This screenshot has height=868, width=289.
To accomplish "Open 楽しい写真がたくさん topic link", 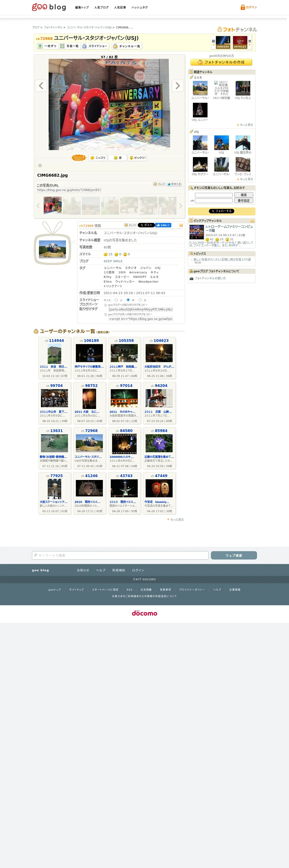I will (222, 259).
